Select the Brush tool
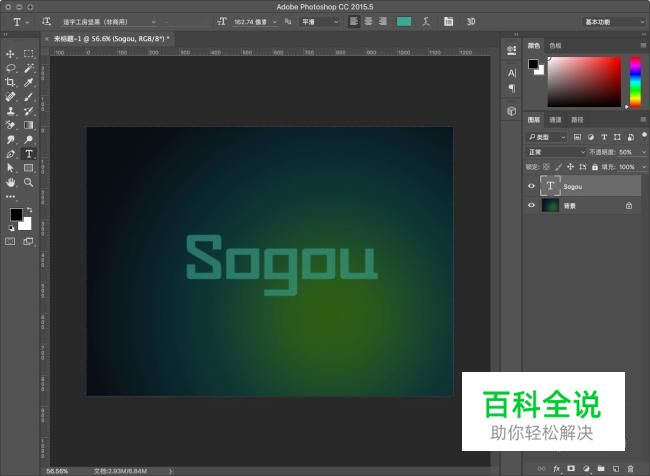Image resolution: width=650 pixels, height=476 pixels. (x=28, y=97)
